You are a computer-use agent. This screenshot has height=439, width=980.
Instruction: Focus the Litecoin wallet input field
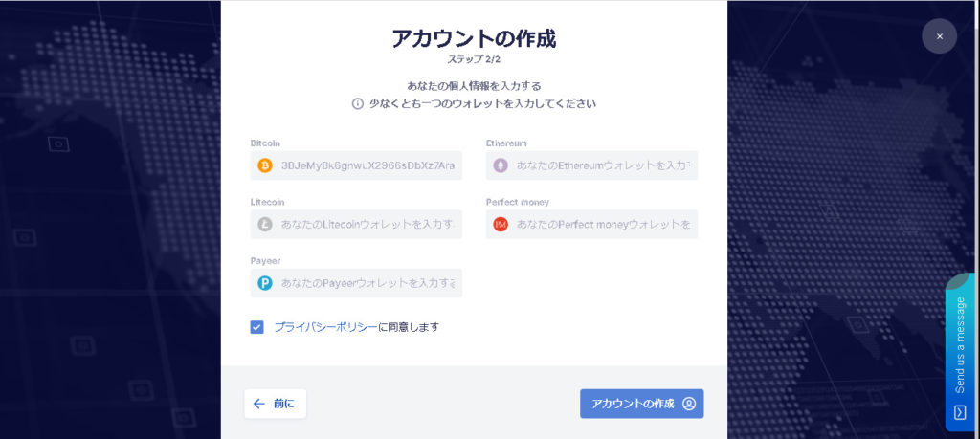coord(356,224)
